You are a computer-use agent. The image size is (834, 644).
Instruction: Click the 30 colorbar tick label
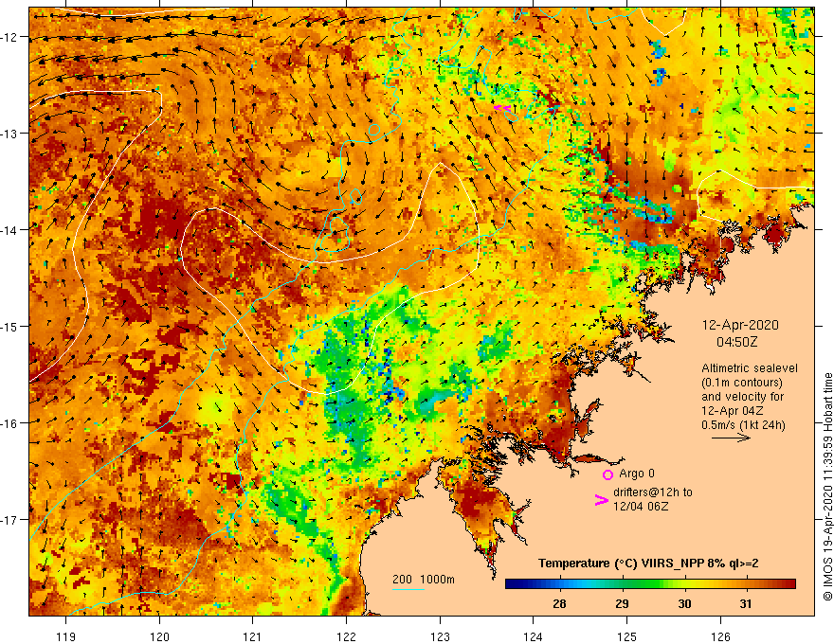(684, 603)
